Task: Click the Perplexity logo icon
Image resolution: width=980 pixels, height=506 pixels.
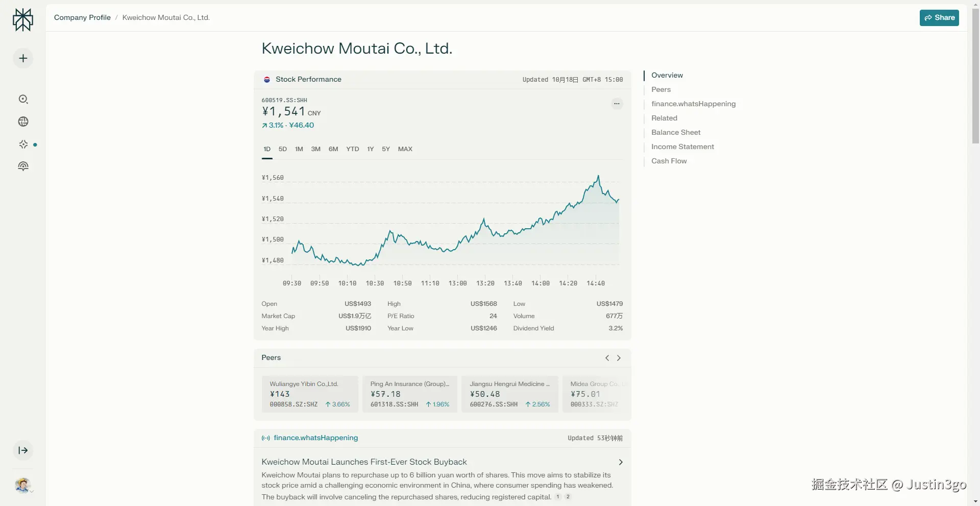Action: click(x=23, y=20)
